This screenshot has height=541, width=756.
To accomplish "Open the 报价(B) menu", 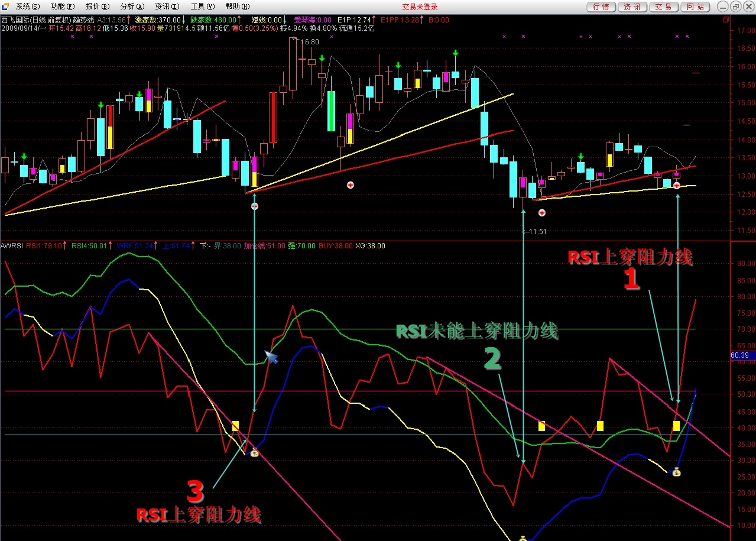I will pos(98,7).
